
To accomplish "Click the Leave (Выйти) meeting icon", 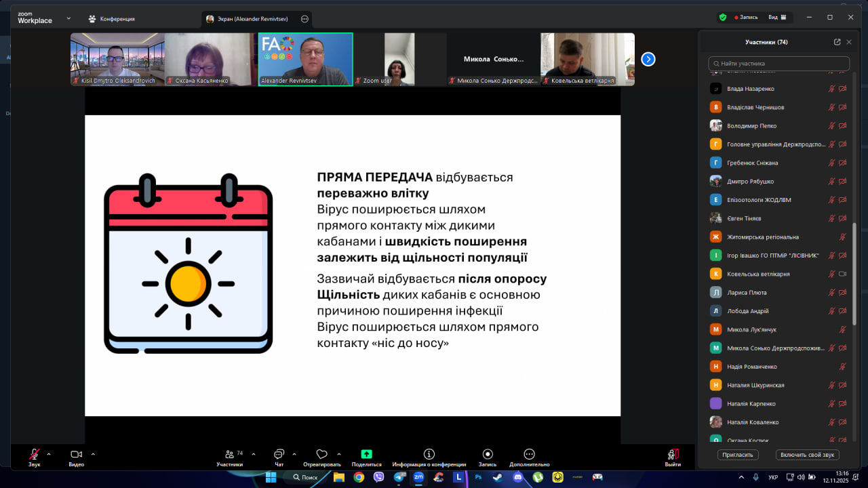I will [x=672, y=455].
